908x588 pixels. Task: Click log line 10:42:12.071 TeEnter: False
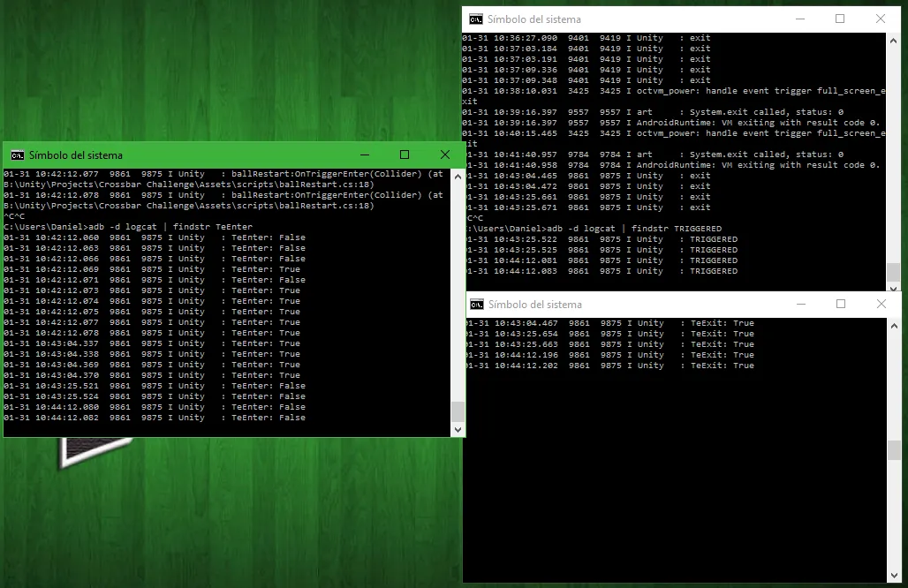coord(155,280)
